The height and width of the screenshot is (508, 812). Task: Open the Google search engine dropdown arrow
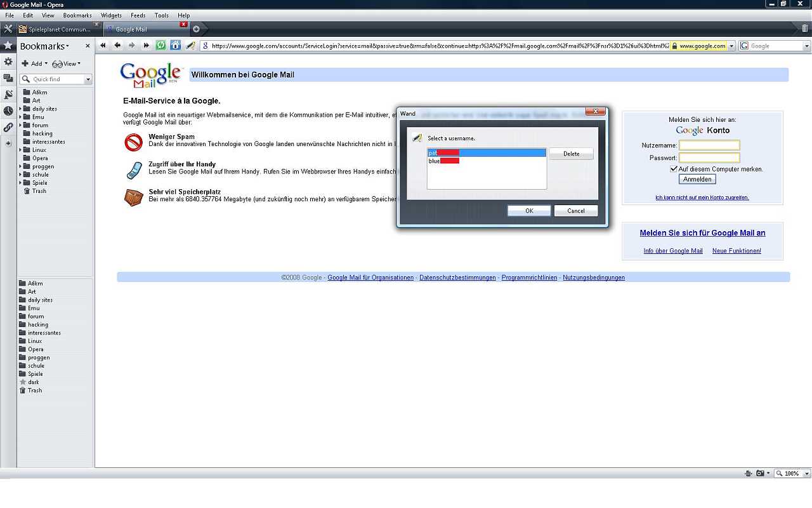pyautogui.click(x=807, y=46)
